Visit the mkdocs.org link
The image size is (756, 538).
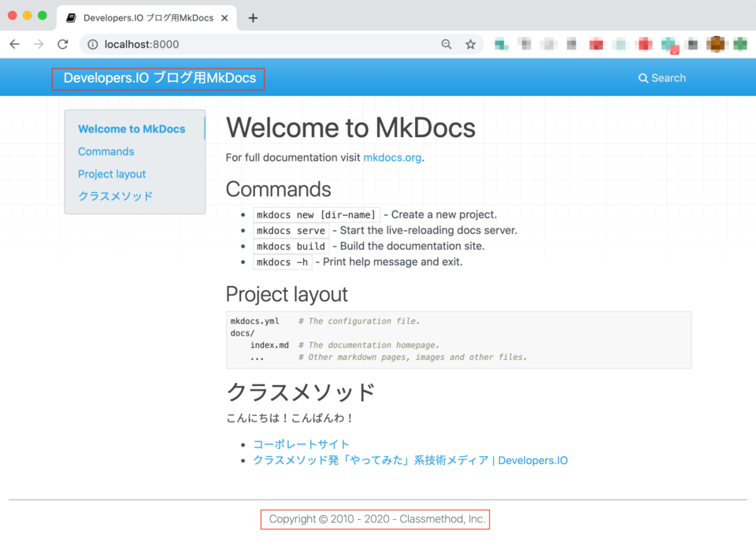[x=391, y=157]
